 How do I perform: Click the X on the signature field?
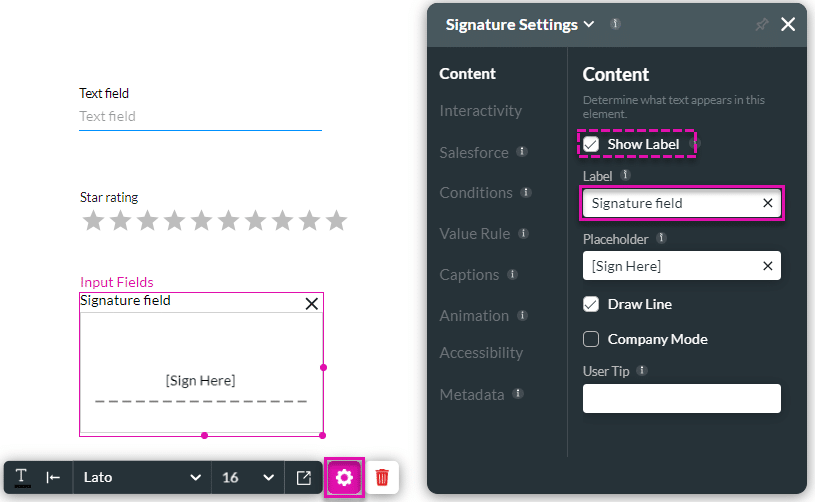(x=311, y=303)
